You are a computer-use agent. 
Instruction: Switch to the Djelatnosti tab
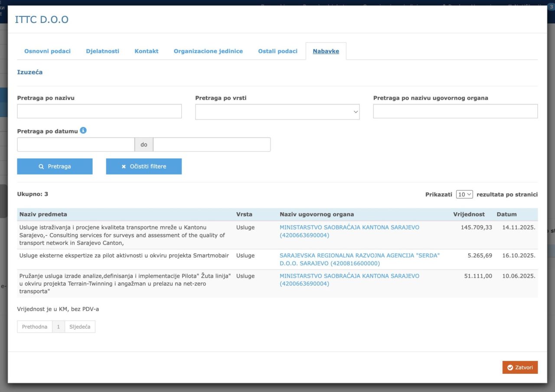tap(102, 51)
